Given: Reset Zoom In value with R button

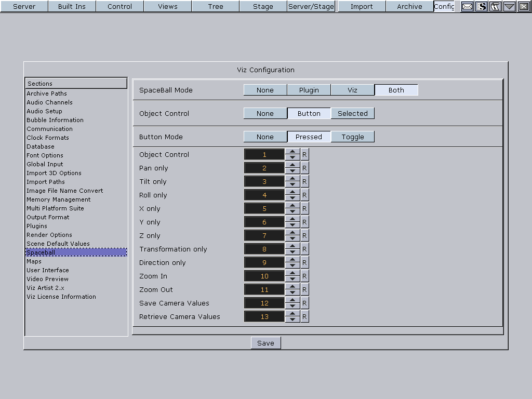Looking at the screenshot, I should coord(304,276).
